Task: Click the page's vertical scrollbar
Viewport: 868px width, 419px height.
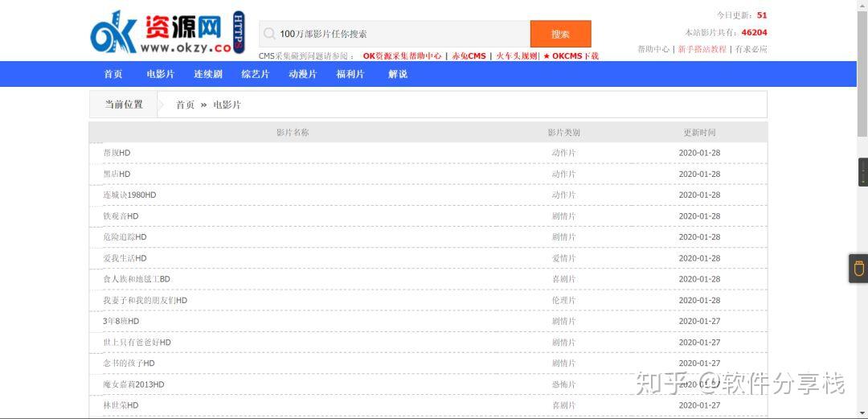Action: tap(862, 72)
